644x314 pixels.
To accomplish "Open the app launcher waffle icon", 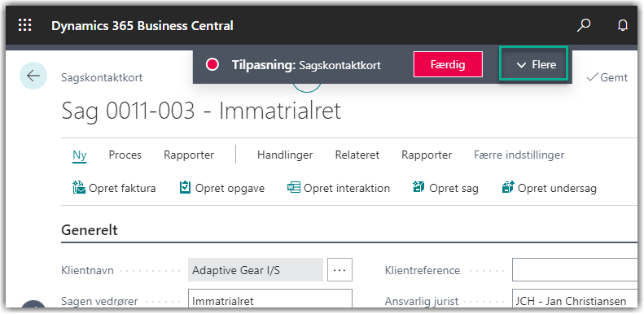I will point(25,25).
